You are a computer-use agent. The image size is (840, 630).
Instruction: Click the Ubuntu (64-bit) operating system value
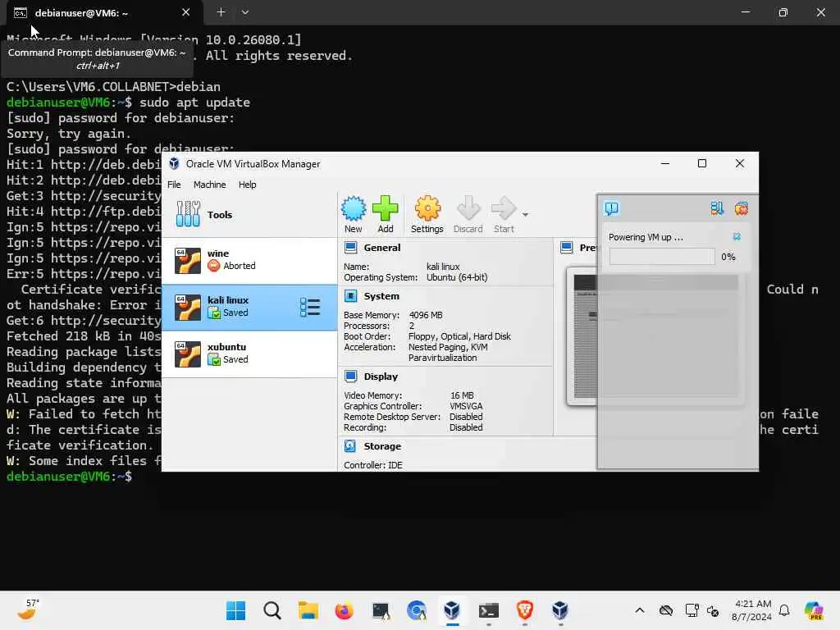pos(457,277)
